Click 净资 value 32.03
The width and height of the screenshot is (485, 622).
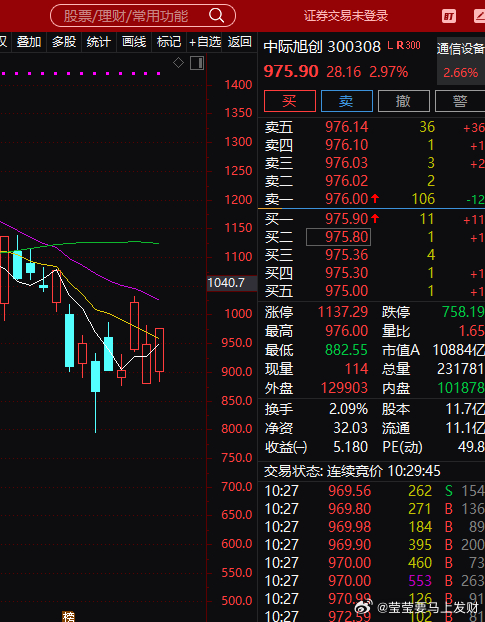coord(351,428)
